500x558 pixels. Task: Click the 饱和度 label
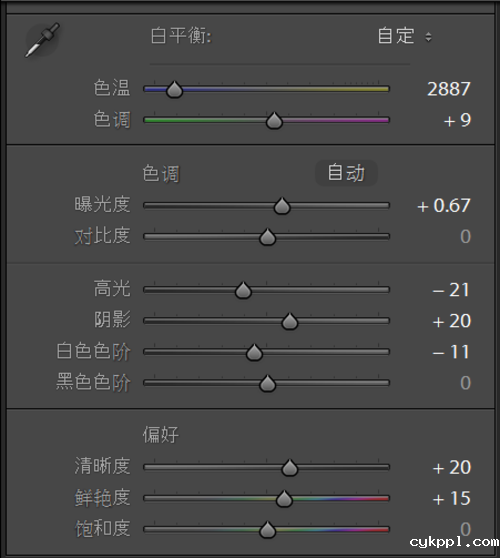coord(102,528)
